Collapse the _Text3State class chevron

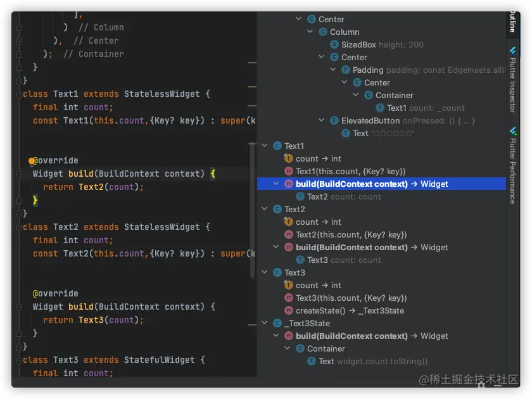[x=264, y=322]
